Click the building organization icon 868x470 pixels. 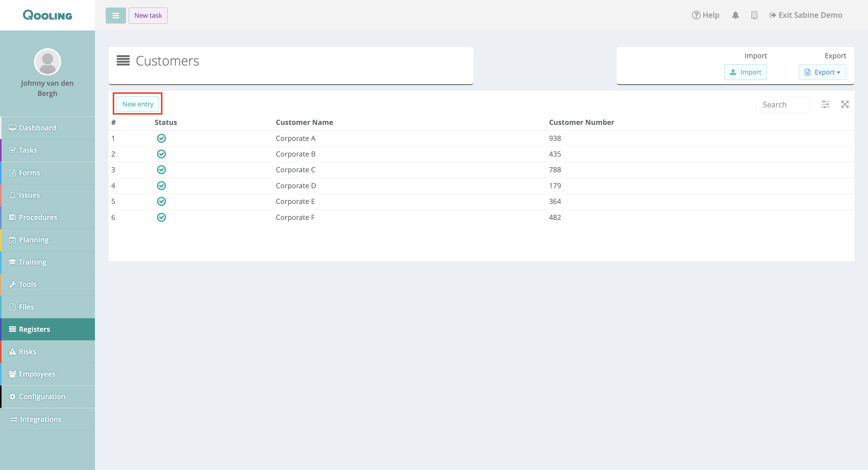coord(754,15)
